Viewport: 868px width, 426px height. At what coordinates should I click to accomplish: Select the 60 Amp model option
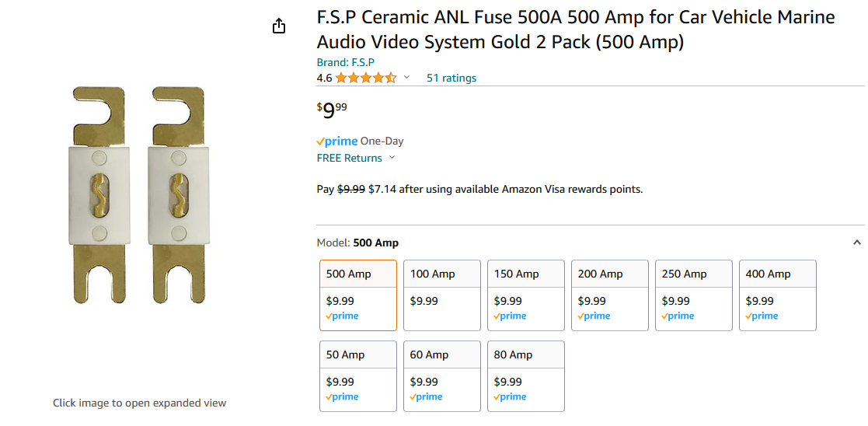pyautogui.click(x=442, y=376)
